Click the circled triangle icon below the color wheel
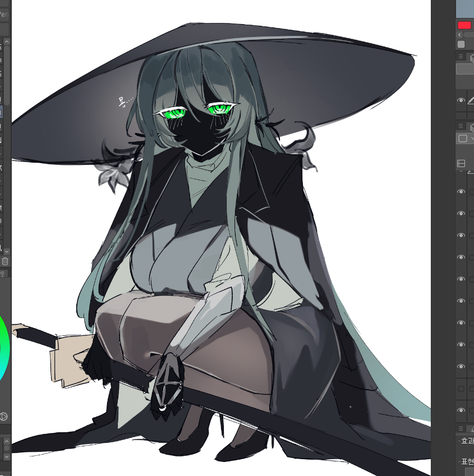The height and width of the screenshot is (476, 474). coord(3,417)
